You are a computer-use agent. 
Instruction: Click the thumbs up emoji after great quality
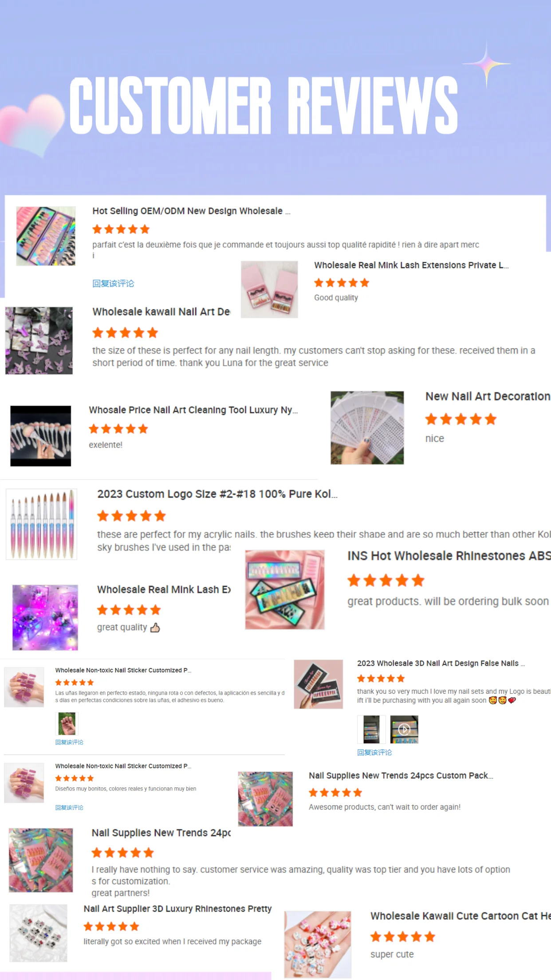coord(155,627)
